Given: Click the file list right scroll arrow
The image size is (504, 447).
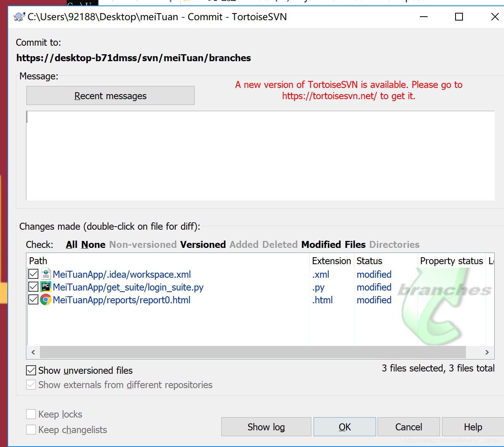Looking at the screenshot, I should click(x=487, y=352).
